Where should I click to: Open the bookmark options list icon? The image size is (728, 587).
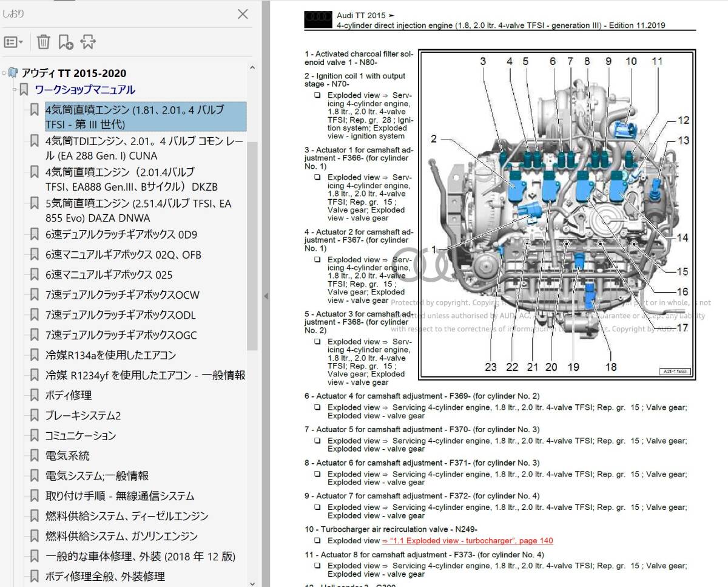(x=11, y=41)
